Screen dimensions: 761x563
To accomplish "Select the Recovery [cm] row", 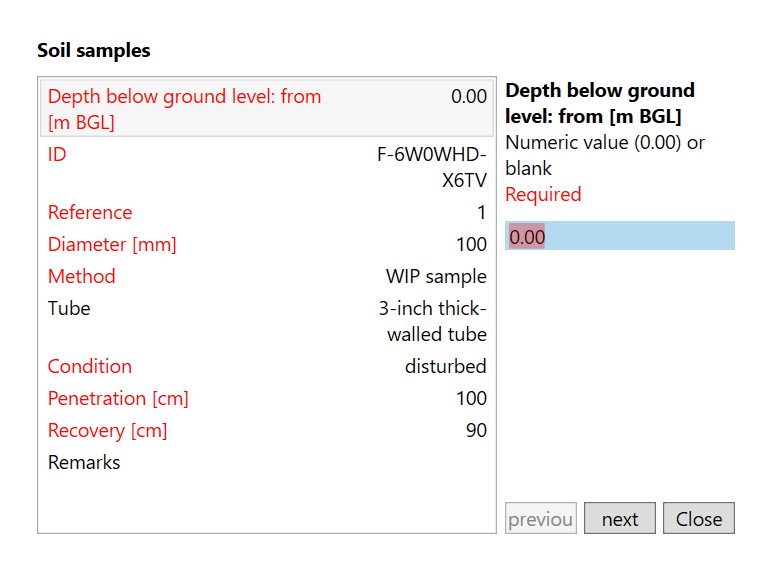I will click(x=267, y=430).
